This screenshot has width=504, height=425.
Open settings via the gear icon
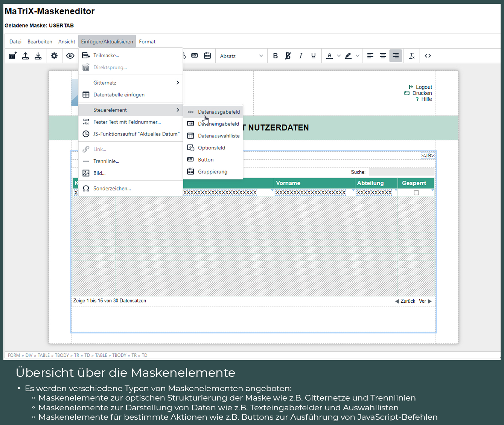(x=54, y=56)
